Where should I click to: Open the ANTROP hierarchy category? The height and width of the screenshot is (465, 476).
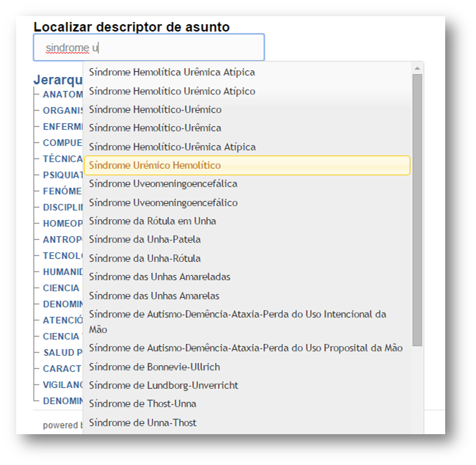tap(63, 240)
